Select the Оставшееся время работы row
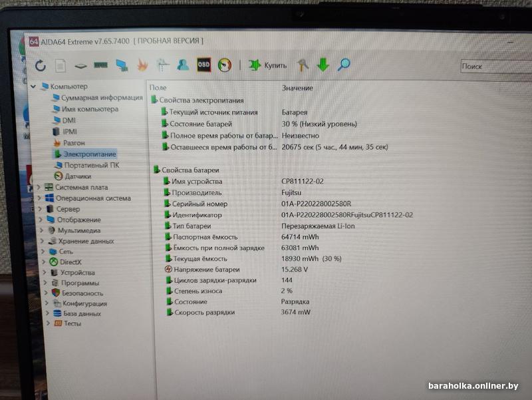The image size is (532, 400). (x=275, y=147)
